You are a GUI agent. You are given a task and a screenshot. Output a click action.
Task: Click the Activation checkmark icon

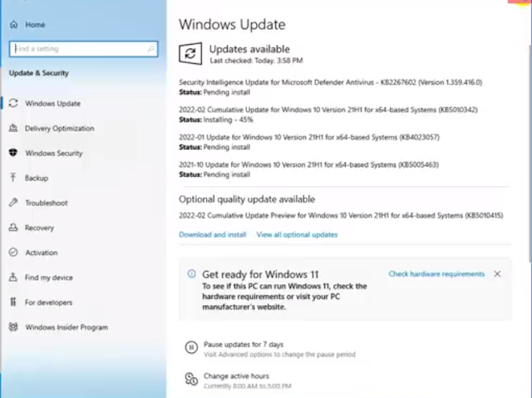click(x=13, y=253)
